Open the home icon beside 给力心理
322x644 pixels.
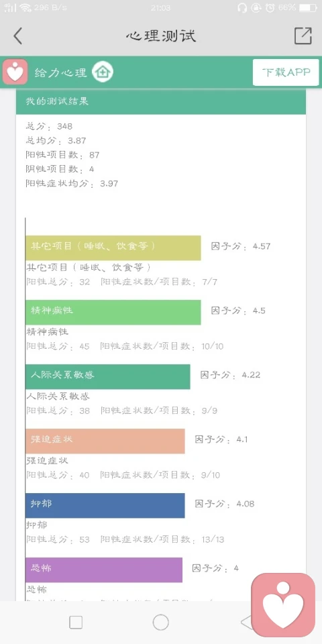[x=103, y=72]
